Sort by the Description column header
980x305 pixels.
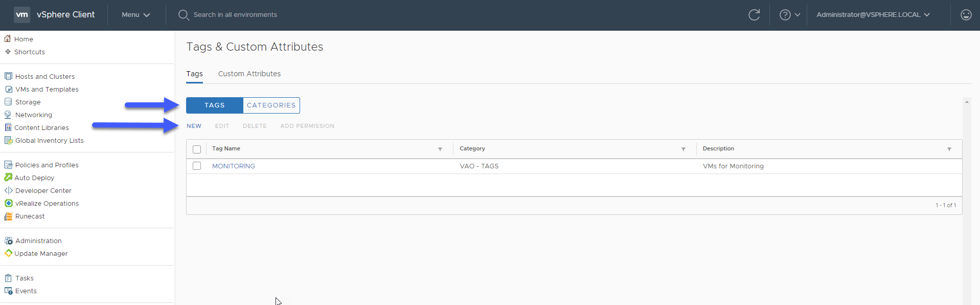[718, 149]
